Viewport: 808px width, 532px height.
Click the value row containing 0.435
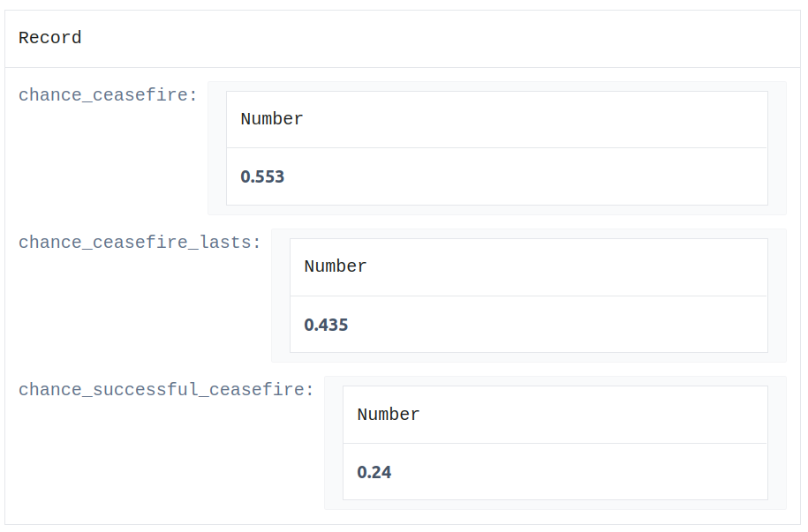529,325
